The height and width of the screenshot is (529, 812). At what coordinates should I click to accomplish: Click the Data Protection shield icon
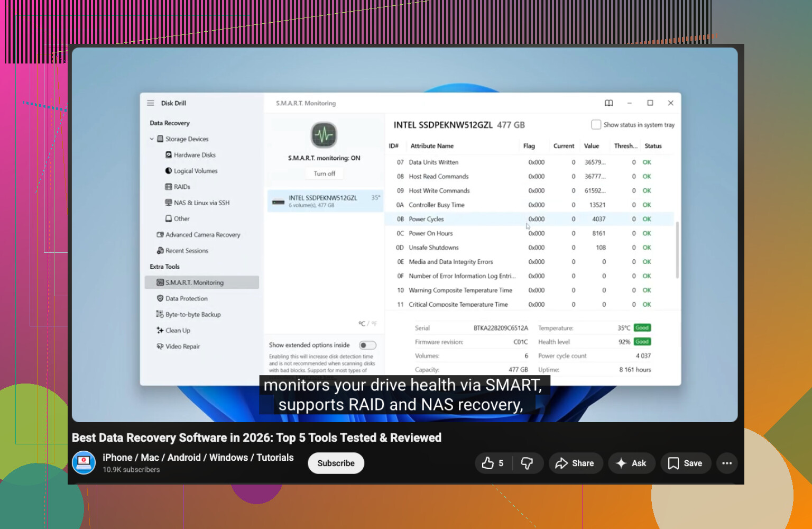point(160,298)
